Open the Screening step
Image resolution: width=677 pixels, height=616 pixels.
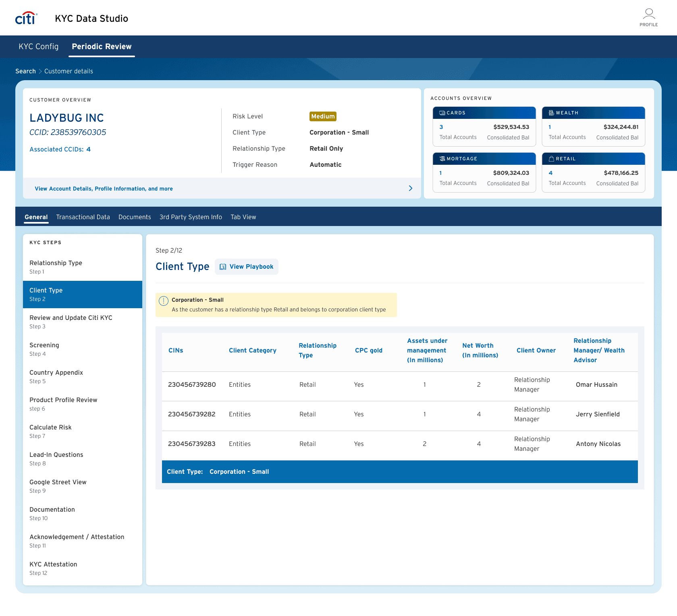coord(83,349)
